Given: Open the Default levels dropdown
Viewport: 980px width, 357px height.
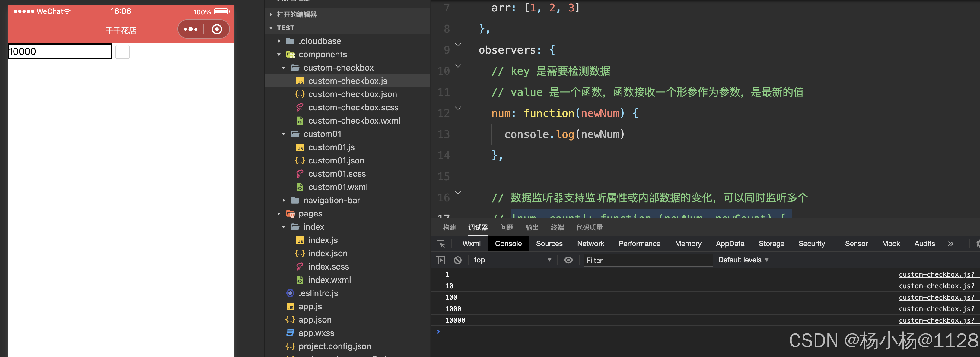Looking at the screenshot, I should [x=743, y=260].
